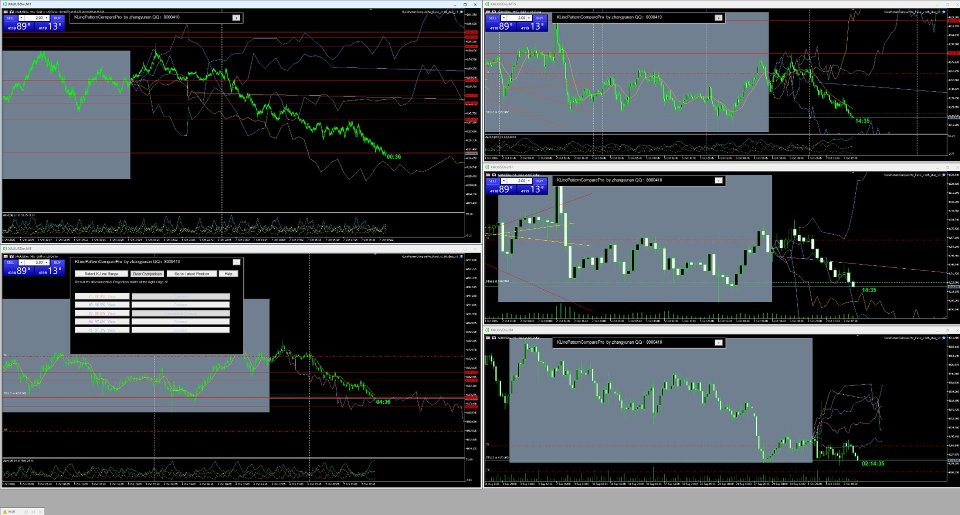The width and height of the screenshot is (960, 515).
Task: Click SELL in the top-right chart's trade panel
Action: 492,18
